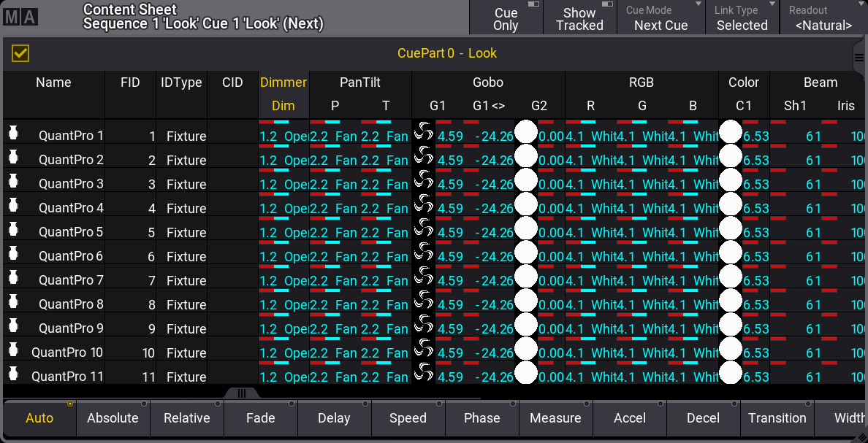Click the C1 color swatch for QuantPro 9
Screen dimensions: 868x443
pos(730,324)
